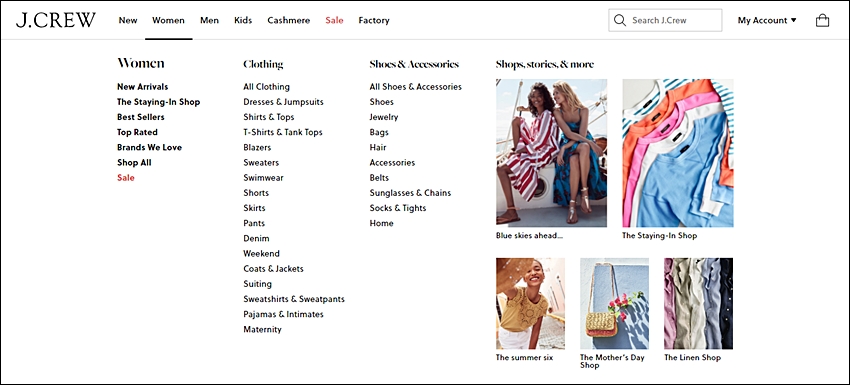The image size is (850, 385).
Task: Click the Linen Shop photo
Action: [698, 303]
